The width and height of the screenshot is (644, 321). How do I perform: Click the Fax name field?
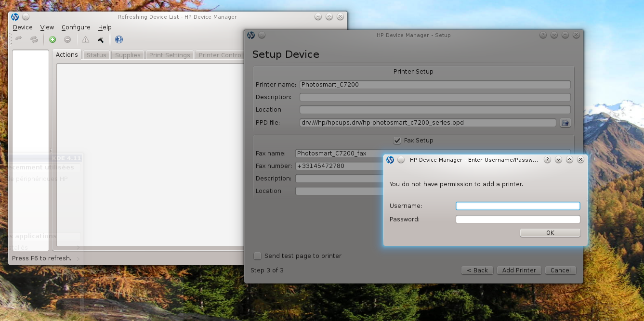[x=340, y=154]
